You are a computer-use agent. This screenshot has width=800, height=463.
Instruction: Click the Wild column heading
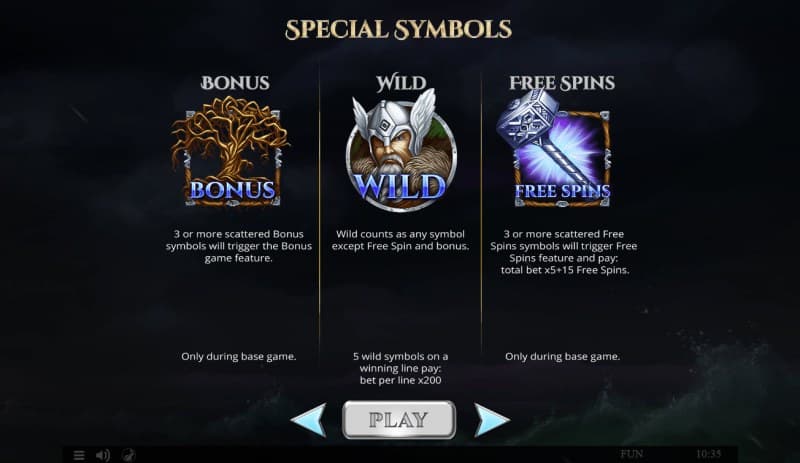pos(401,83)
